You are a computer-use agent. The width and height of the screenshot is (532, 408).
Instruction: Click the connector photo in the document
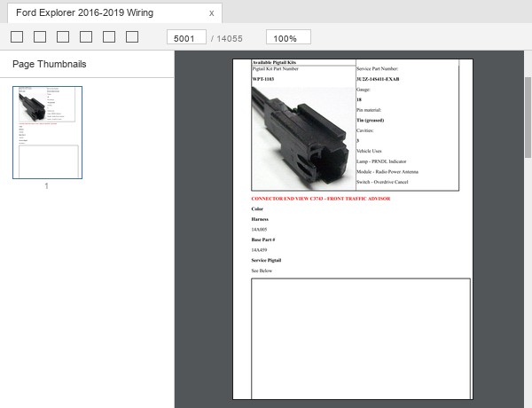[x=303, y=138]
